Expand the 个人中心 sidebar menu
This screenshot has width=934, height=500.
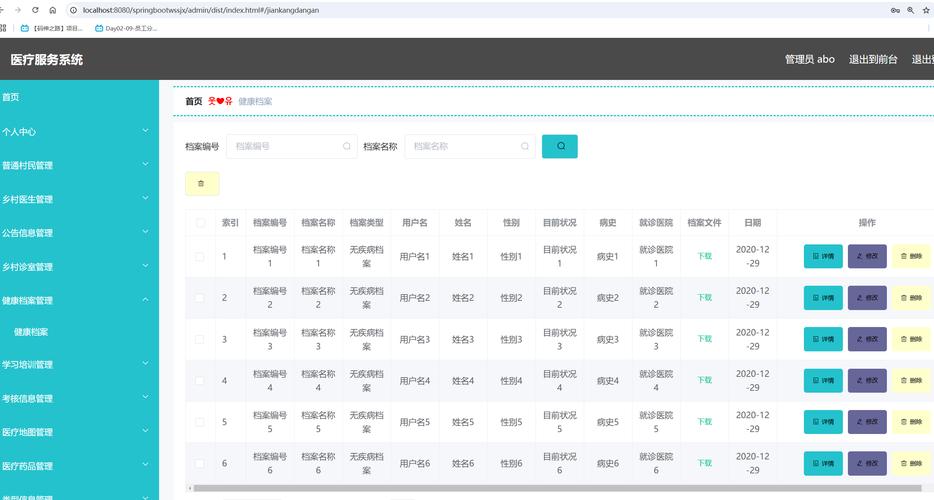79,131
